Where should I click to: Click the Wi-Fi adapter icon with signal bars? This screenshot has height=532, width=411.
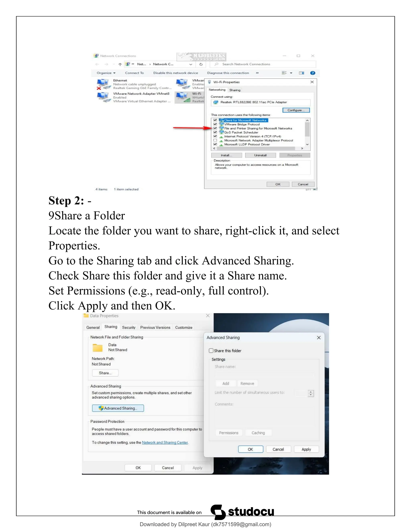click(183, 97)
